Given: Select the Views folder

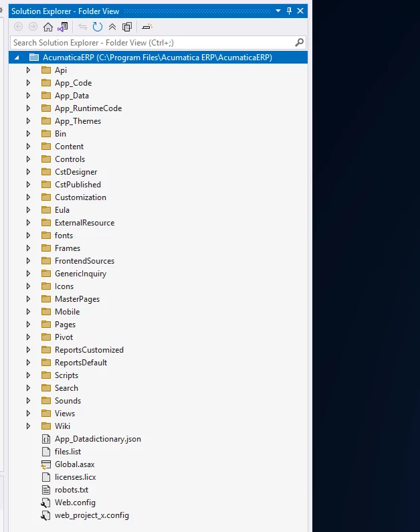Looking at the screenshot, I should point(65,414).
